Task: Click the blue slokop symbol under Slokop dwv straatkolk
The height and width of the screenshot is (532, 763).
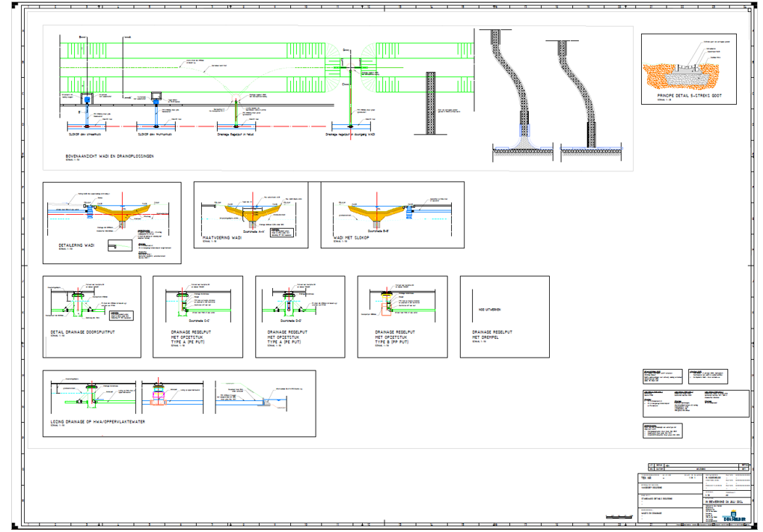Action: coord(87,100)
